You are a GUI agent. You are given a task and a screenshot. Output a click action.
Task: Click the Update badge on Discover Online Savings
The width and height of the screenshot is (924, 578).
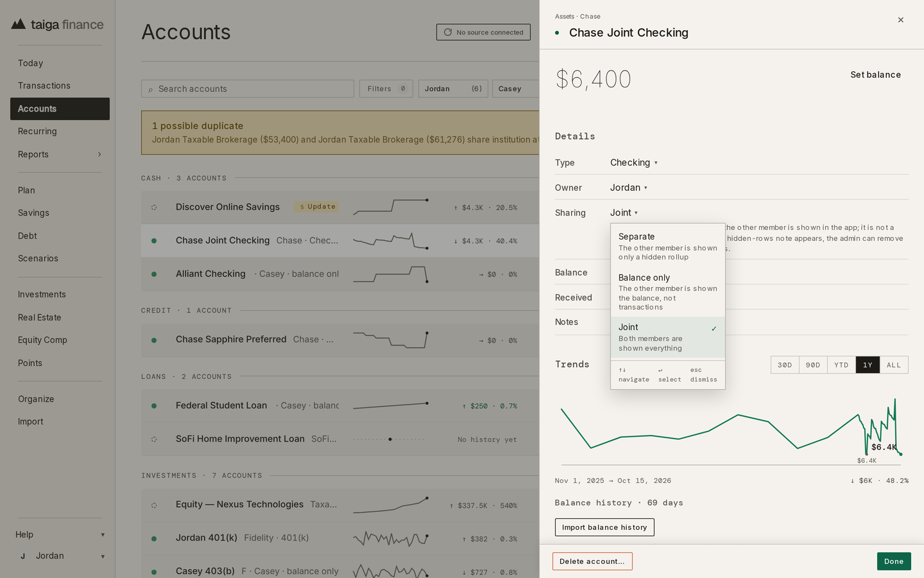pos(316,207)
